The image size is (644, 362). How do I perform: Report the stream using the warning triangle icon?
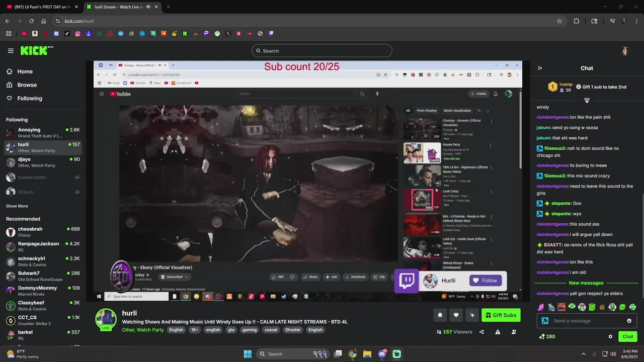click(498, 332)
